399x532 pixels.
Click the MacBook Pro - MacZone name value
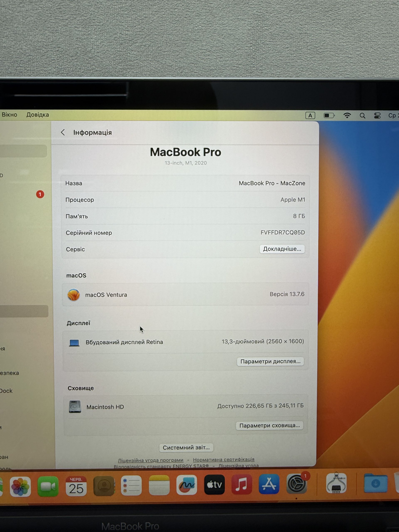(272, 183)
